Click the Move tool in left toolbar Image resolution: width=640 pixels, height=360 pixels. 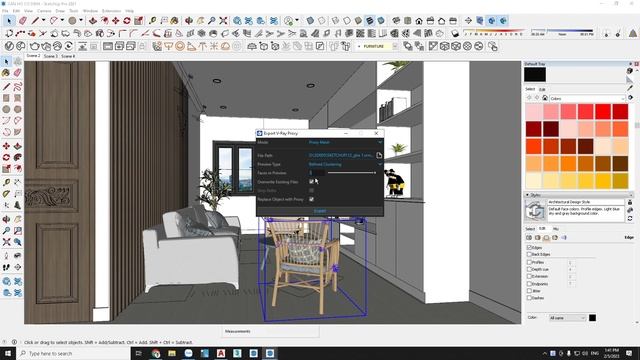[x=6, y=146]
